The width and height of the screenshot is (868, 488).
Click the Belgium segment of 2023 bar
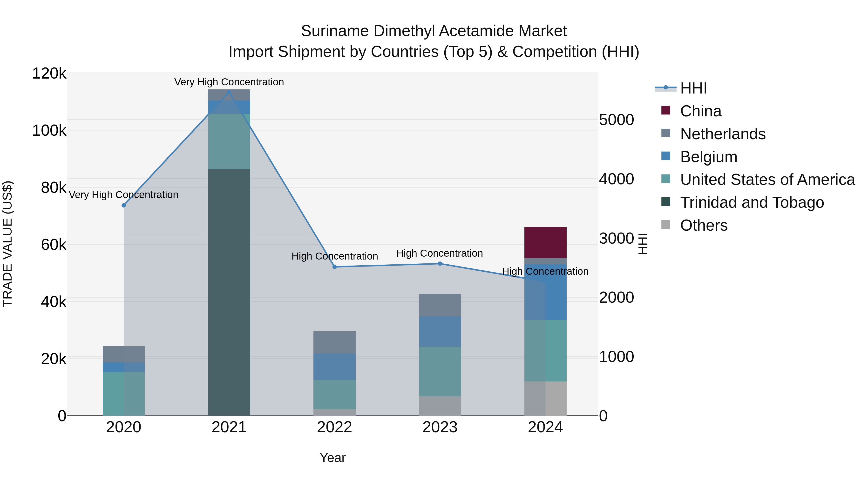coord(440,332)
